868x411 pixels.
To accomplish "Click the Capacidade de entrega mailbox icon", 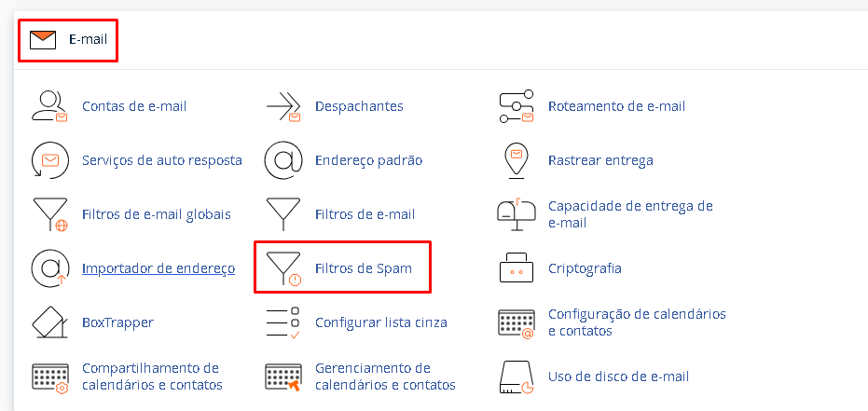I will coord(517,214).
